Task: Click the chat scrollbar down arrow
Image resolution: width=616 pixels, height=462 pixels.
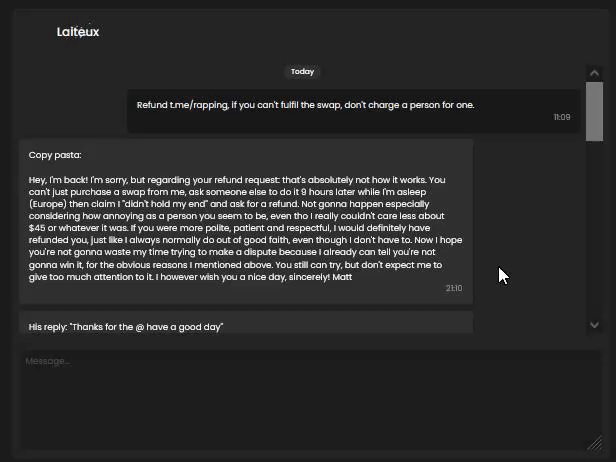Action: pos(594,325)
